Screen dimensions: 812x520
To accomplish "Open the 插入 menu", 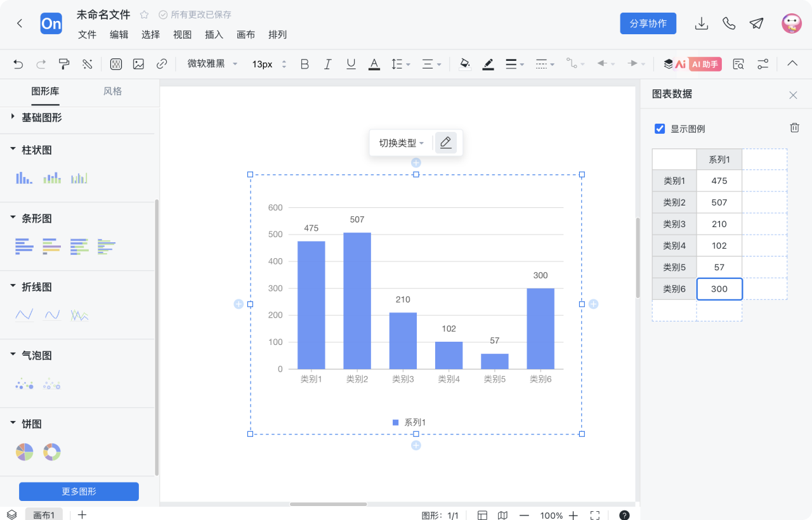I will click(x=214, y=35).
